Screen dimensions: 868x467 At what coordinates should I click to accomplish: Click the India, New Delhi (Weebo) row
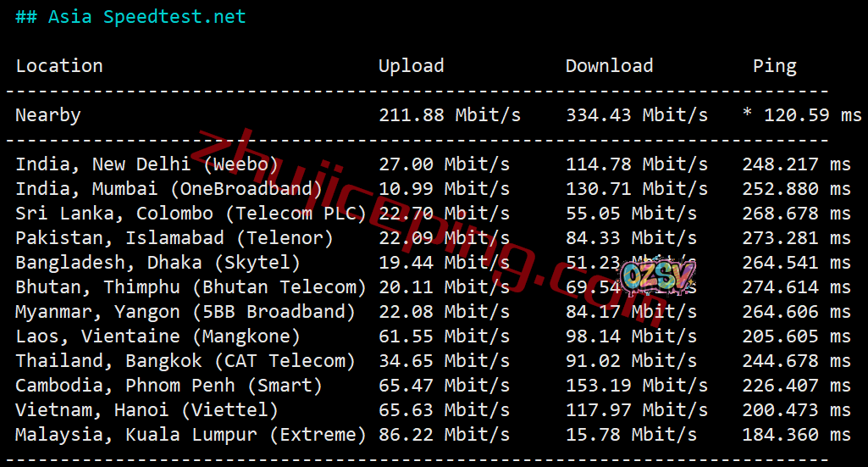147,164
